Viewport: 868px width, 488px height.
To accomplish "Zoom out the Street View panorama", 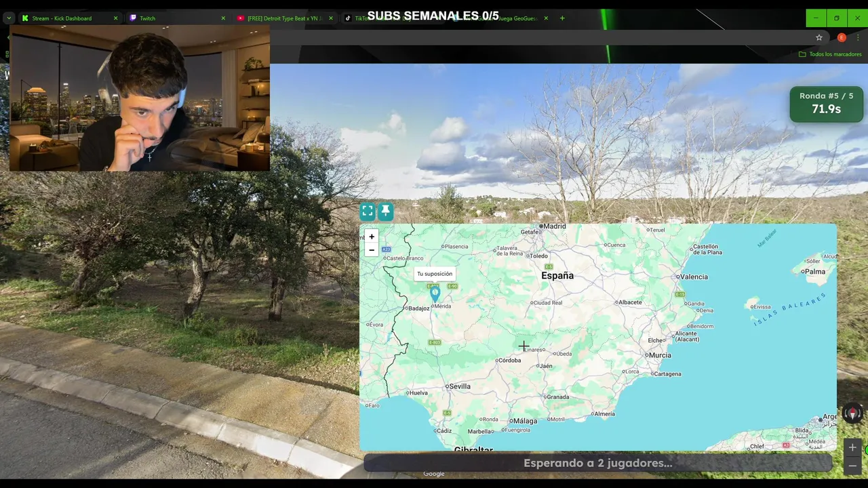I will (x=852, y=465).
